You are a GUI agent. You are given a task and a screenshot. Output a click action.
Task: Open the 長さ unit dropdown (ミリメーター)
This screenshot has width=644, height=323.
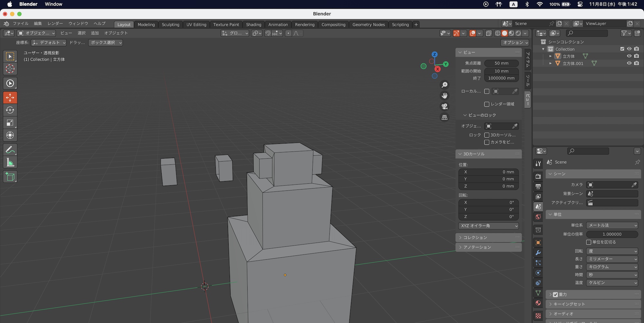pos(612,259)
